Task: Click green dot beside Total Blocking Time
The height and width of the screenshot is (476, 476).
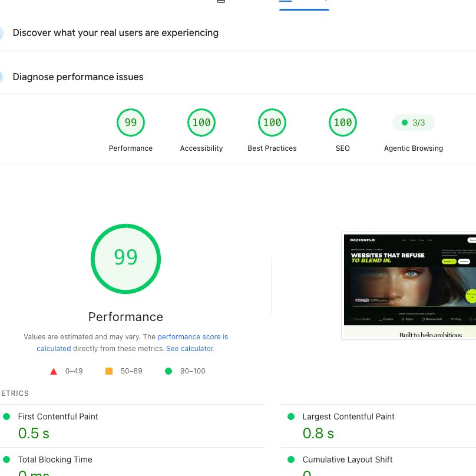Action: 6,460
